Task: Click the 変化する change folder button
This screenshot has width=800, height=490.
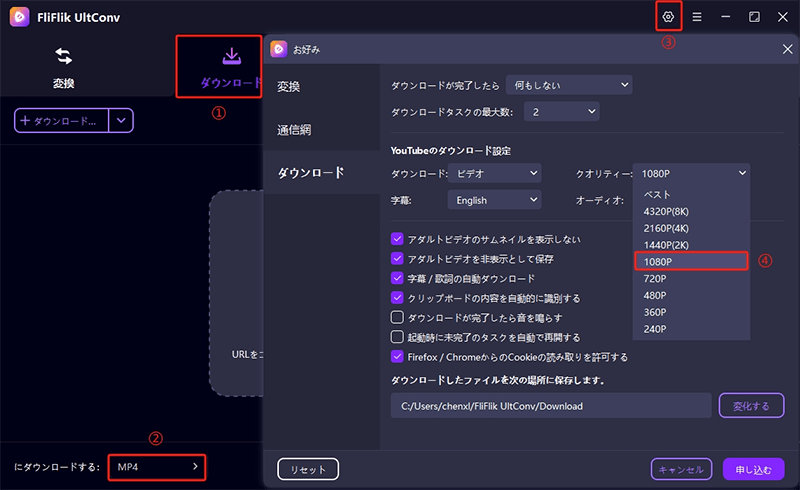Action: click(751, 406)
